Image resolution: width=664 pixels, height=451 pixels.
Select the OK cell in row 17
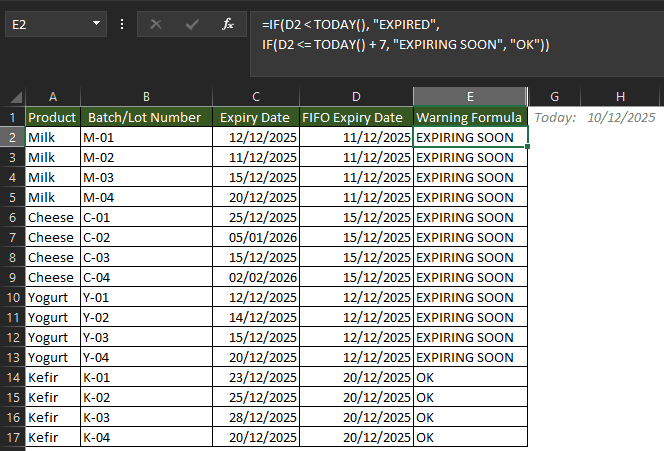(469, 438)
